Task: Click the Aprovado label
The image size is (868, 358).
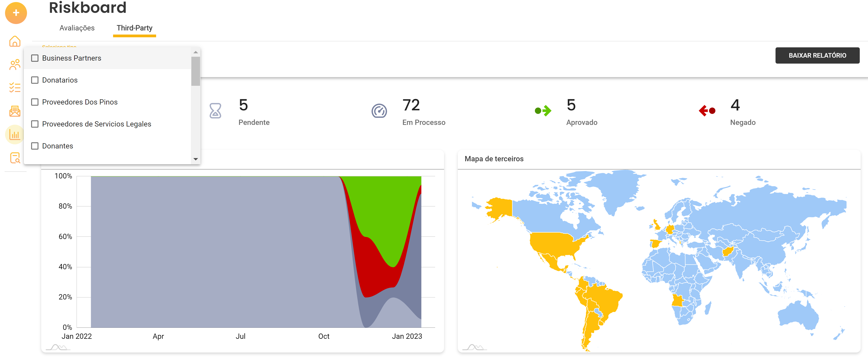Action: [582, 122]
